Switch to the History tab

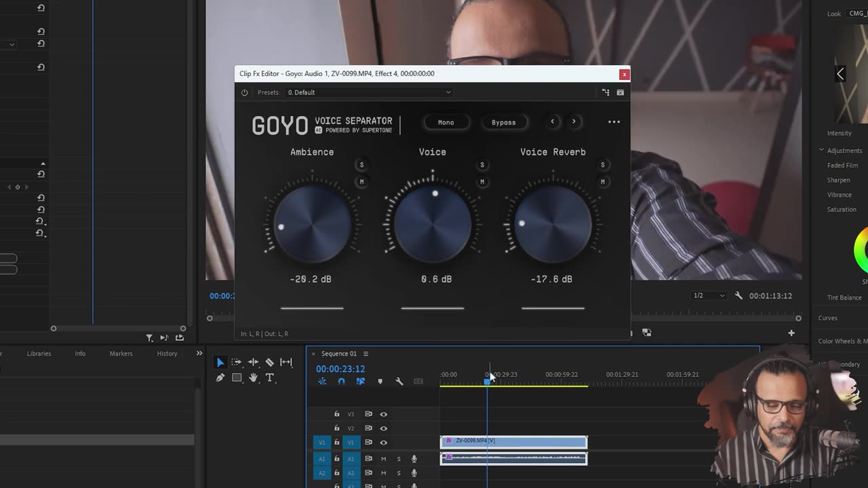coord(167,353)
